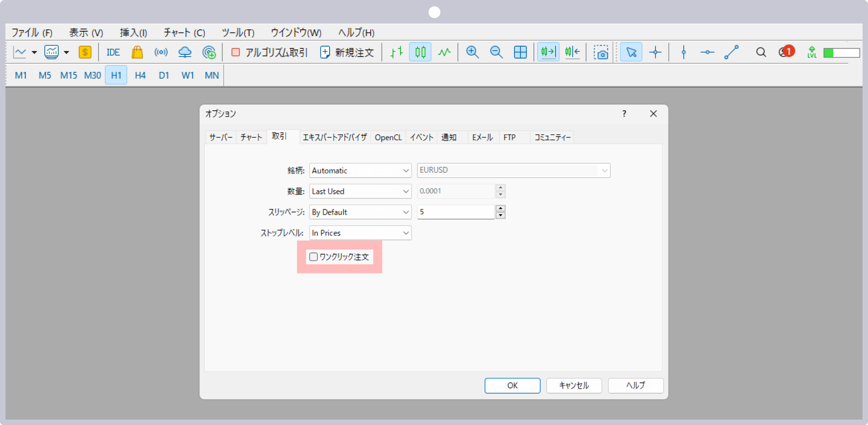Open the ツール(T) menu
Viewport: 868px width, 425px height.
pyautogui.click(x=238, y=33)
